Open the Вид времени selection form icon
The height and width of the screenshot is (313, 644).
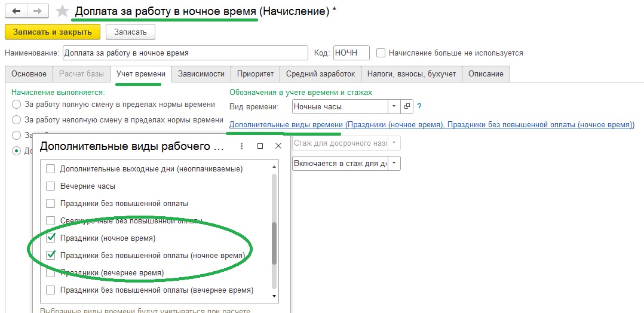point(407,107)
